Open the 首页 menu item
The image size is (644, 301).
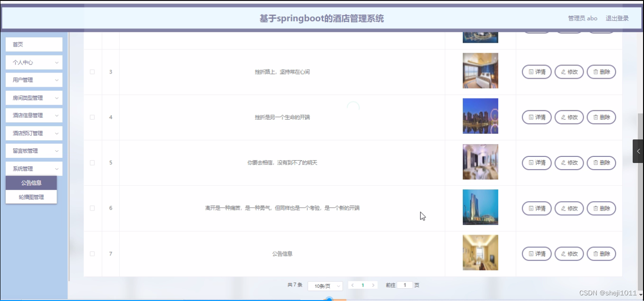33,44
